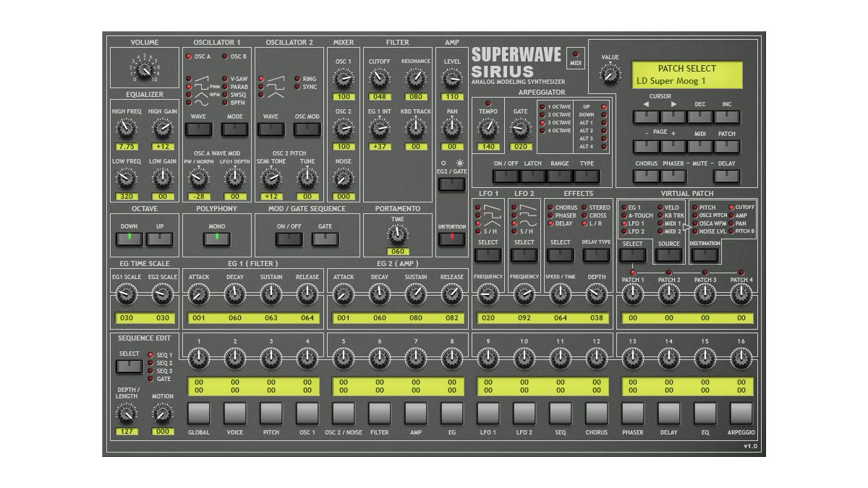
Task: Click the SYNC indicator in Oscillator 2
Action: click(297, 87)
